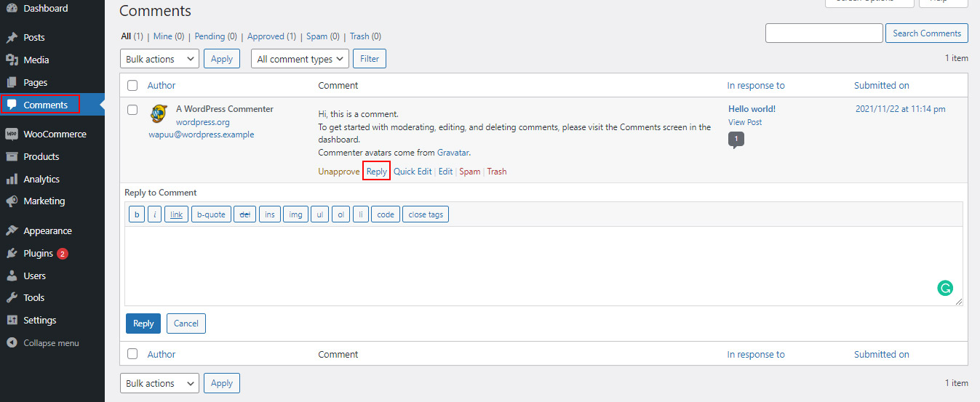Open the bottom Bulk actions dropdown
This screenshot has height=402, width=980.
pyautogui.click(x=159, y=383)
